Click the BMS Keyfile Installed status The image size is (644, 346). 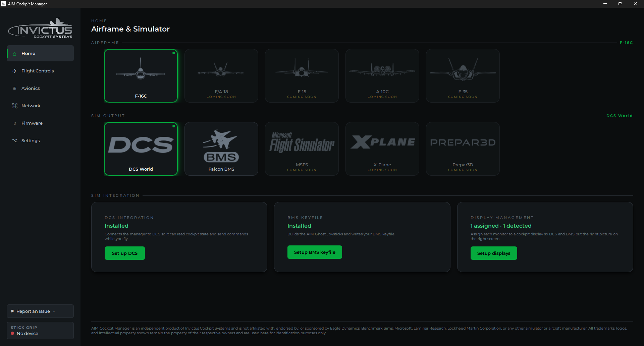coord(299,226)
